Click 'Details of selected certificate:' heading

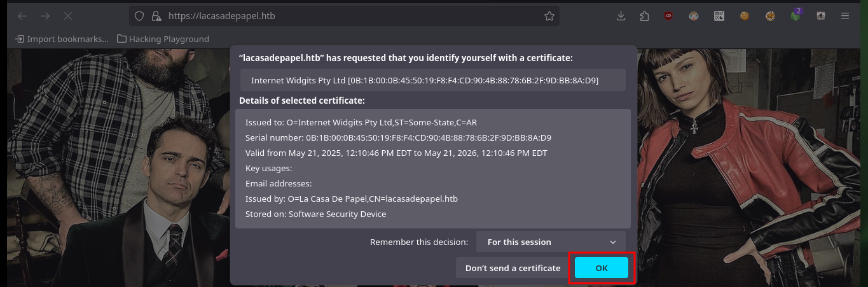point(302,101)
